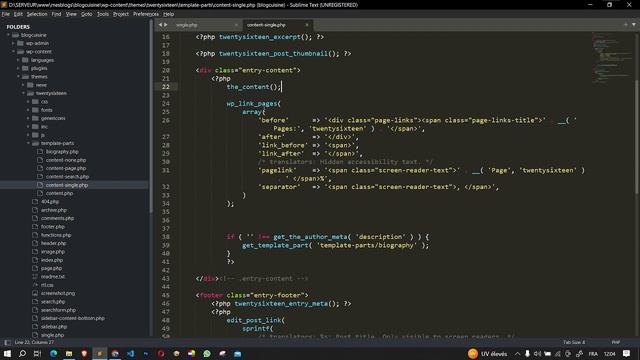
Task: Open content-none.php in sidebar
Action: (x=66, y=160)
